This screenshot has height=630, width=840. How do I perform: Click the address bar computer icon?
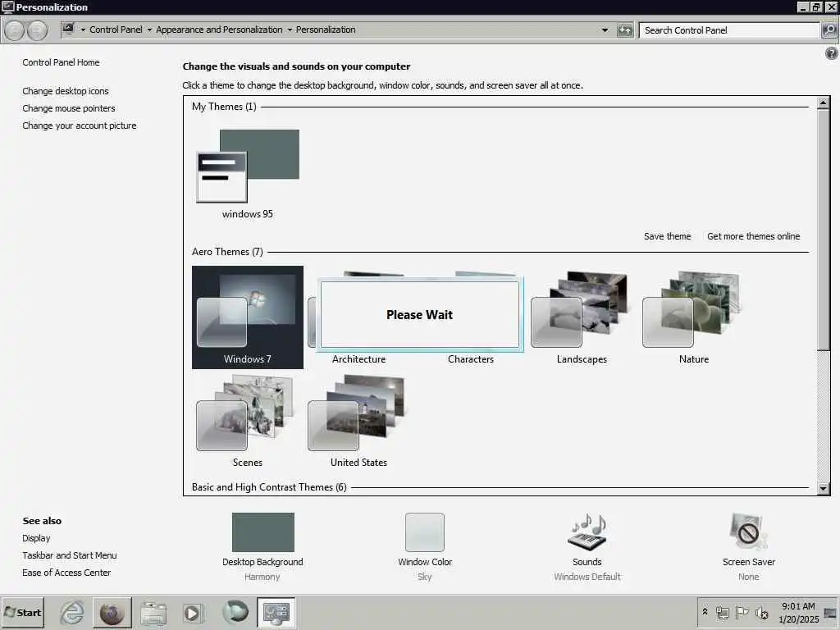point(68,30)
